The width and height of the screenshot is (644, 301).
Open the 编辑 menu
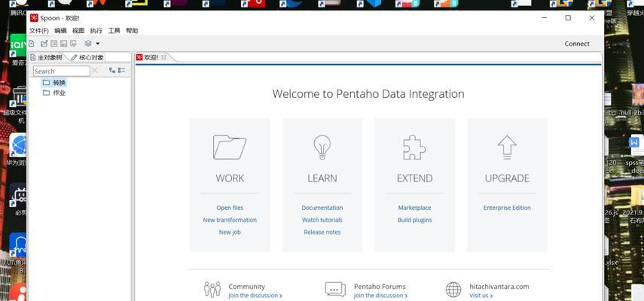60,31
